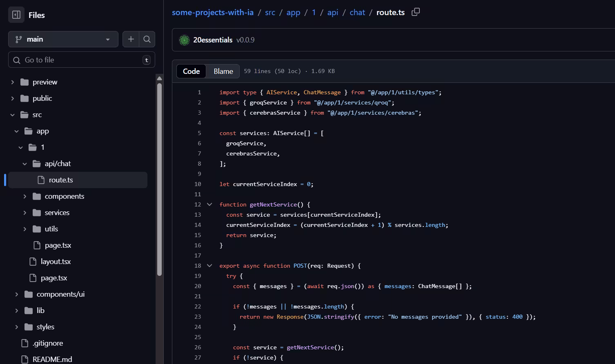Image resolution: width=615 pixels, height=364 pixels.
Task: Click the layout.tsx file icon
Action: [x=33, y=262]
